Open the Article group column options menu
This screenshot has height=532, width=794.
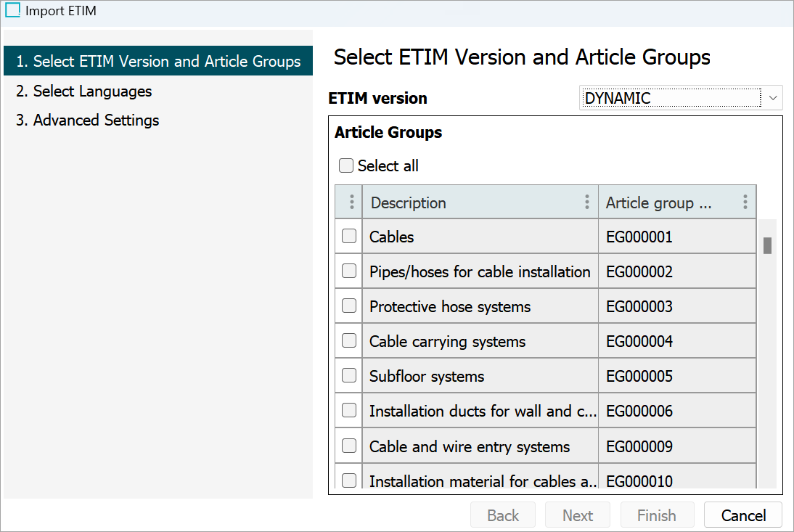pos(745,202)
